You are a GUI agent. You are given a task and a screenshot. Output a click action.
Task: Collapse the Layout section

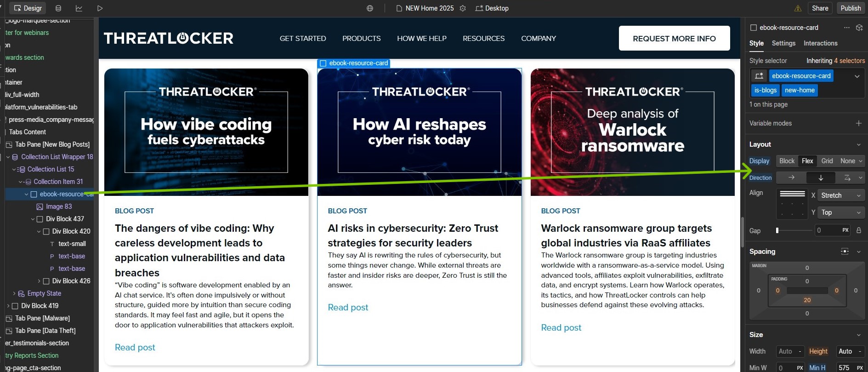click(858, 145)
